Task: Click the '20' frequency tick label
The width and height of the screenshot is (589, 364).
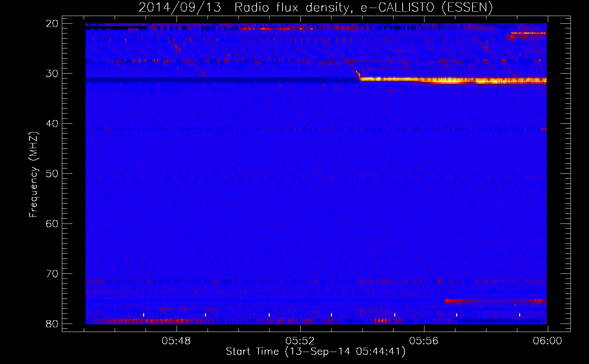Action: 52,24
